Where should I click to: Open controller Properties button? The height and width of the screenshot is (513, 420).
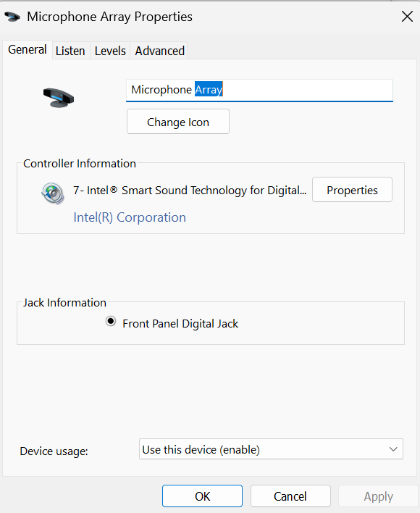click(x=352, y=190)
